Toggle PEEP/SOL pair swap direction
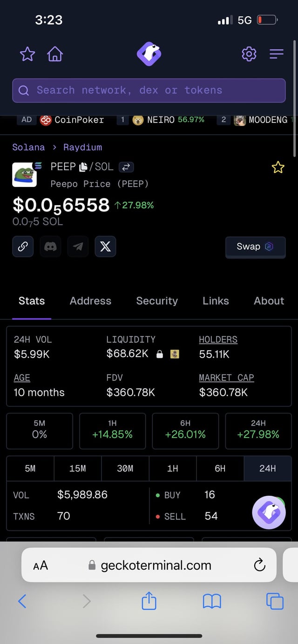298x644 pixels. point(126,167)
